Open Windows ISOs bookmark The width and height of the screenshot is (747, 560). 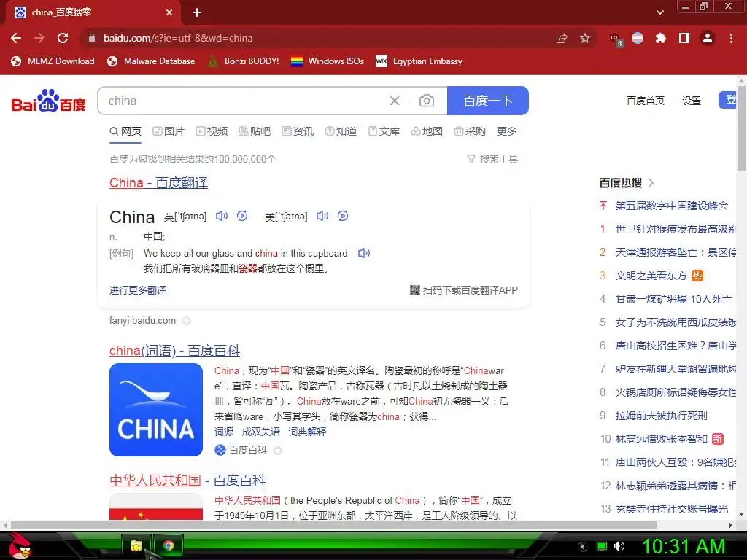coord(328,61)
